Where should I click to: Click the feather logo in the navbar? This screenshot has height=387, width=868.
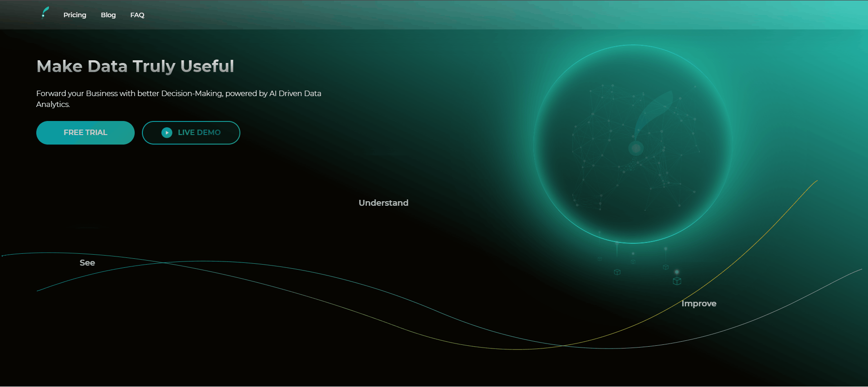point(45,13)
